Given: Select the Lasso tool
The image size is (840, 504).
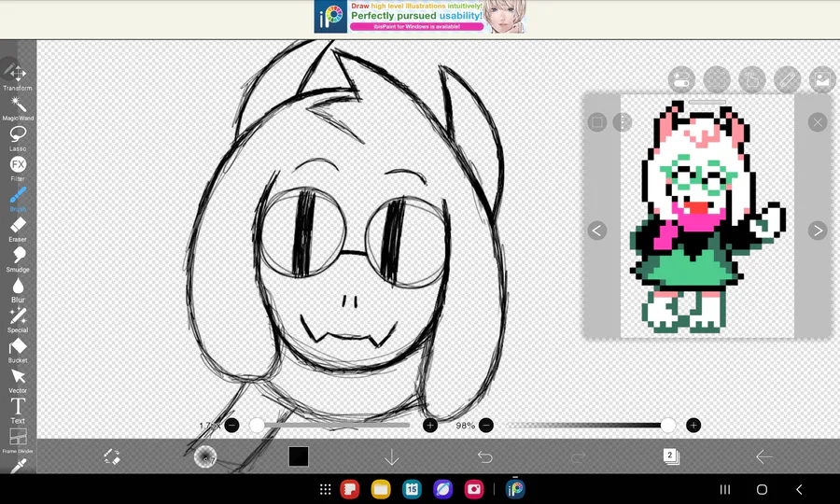Looking at the screenshot, I should tap(18, 138).
